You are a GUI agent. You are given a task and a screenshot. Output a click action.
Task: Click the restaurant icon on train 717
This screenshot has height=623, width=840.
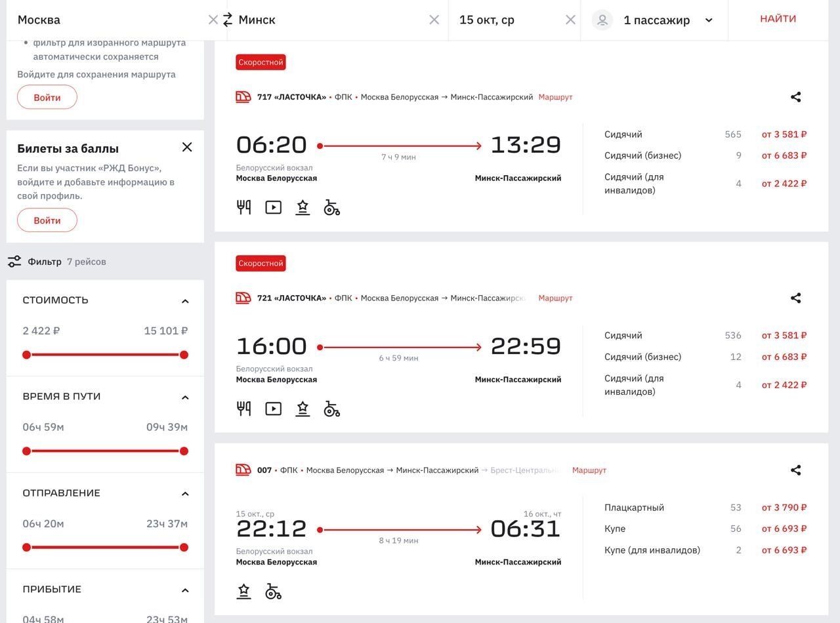pos(243,208)
